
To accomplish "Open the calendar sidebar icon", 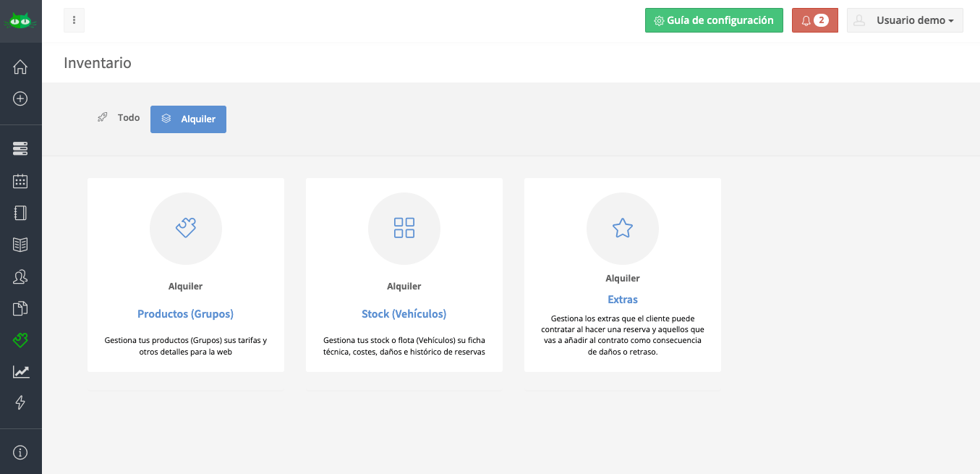I will point(20,181).
